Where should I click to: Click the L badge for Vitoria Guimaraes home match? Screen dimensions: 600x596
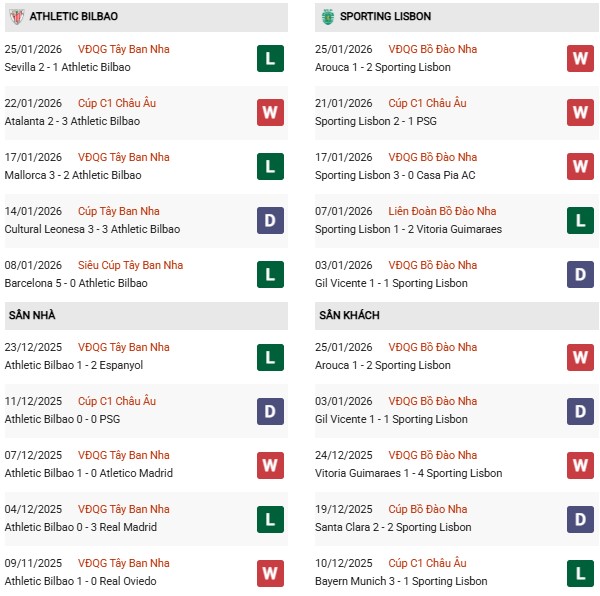[580, 220]
